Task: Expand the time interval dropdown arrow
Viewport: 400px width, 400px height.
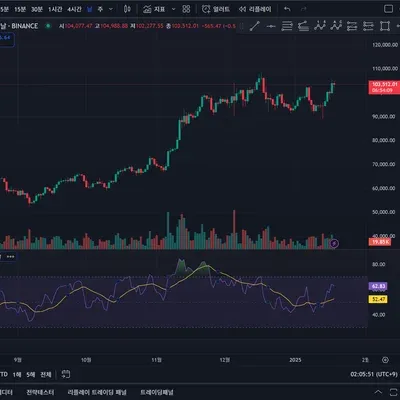Action: (111, 9)
